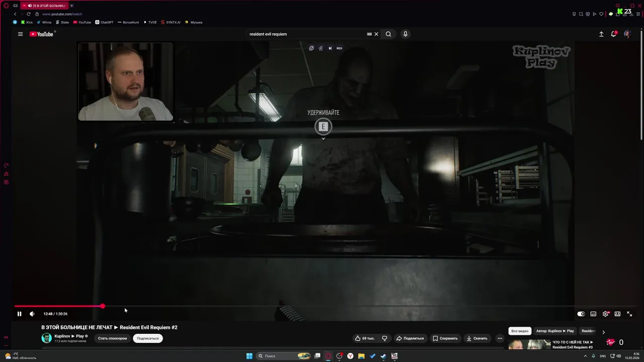The height and width of the screenshot is (362, 644).
Task: Open the Opera main menu logo
Action: (x=6, y=6)
